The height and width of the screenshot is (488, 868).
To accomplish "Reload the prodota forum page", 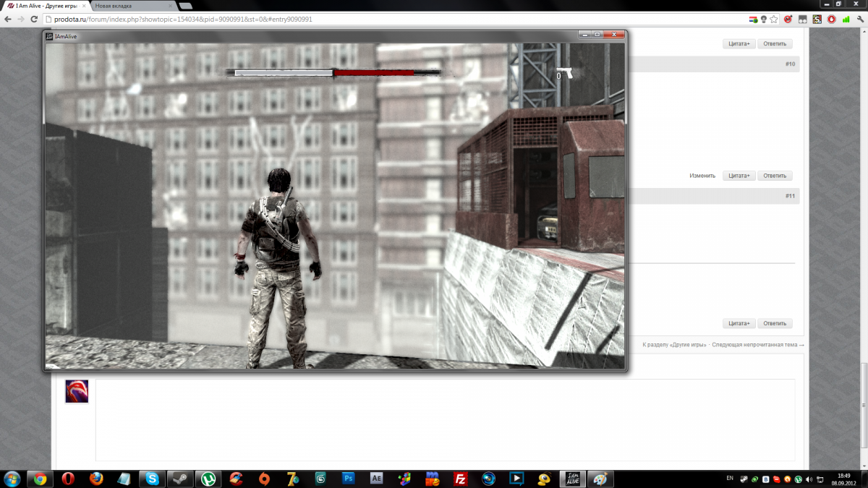I will tap(33, 20).
